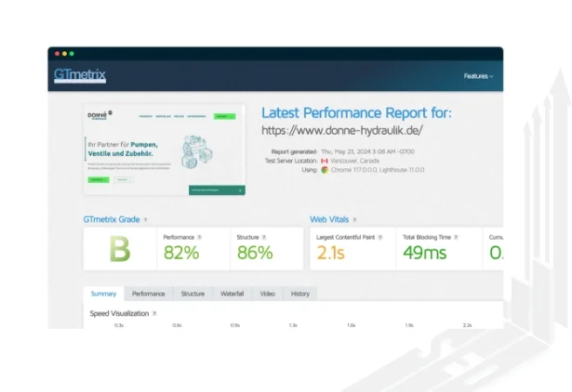Click the GTmetrix logo
The height and width of the screenshot is (392, 572).
coord(79,75)
